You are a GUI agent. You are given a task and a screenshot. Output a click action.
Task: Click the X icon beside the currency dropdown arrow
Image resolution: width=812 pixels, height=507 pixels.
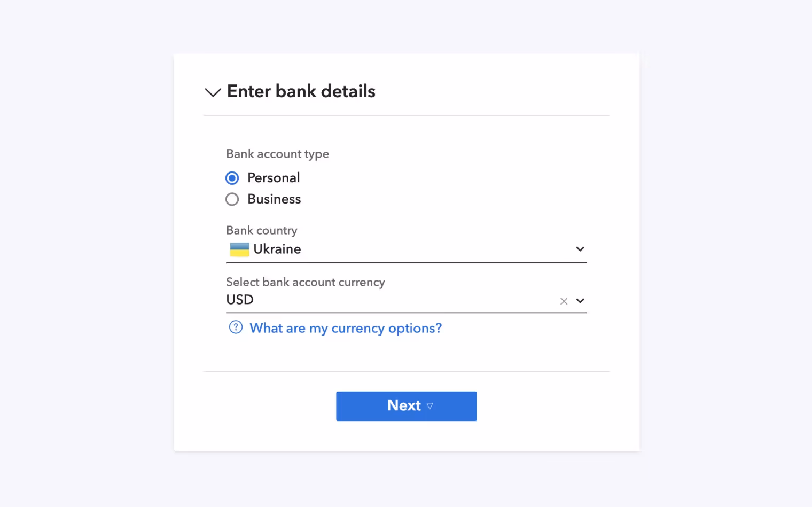564,301
